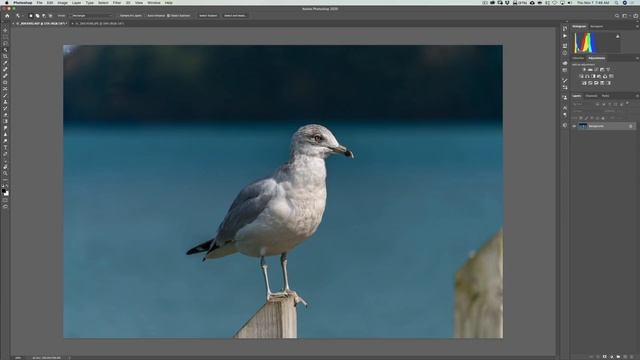Viewport: 640px width, 360px height.
Task: Add a Hue/Saturation adjustment
Action: [x=581, y=76]
